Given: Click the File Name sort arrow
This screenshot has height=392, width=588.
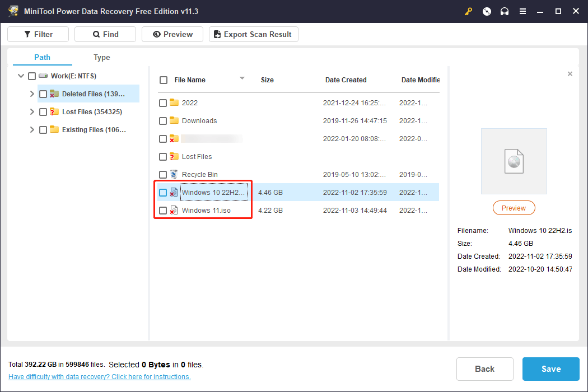Looking at the screenshot, I should 242,78.
